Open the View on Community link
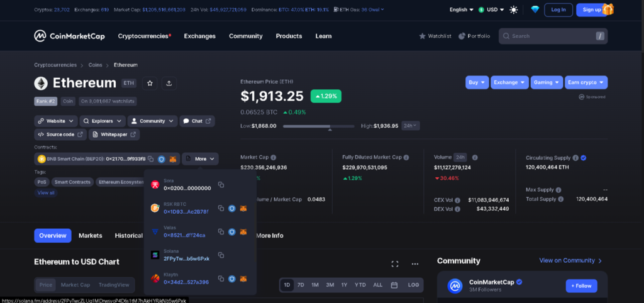Screen dimensions: 644x303 click(x=570, y=261)
